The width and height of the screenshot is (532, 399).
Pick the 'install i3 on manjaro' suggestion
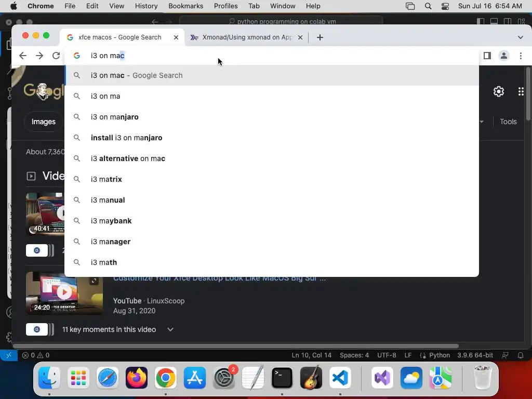(271, 137)
